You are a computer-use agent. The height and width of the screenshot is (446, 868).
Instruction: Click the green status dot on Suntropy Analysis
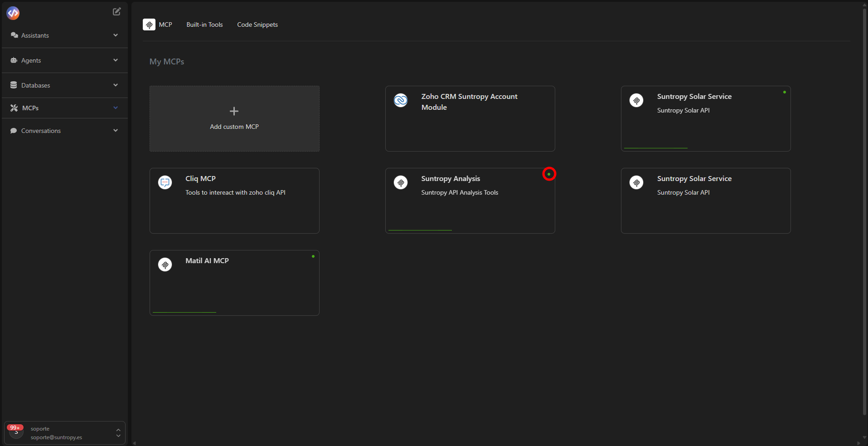click(549, 174)
